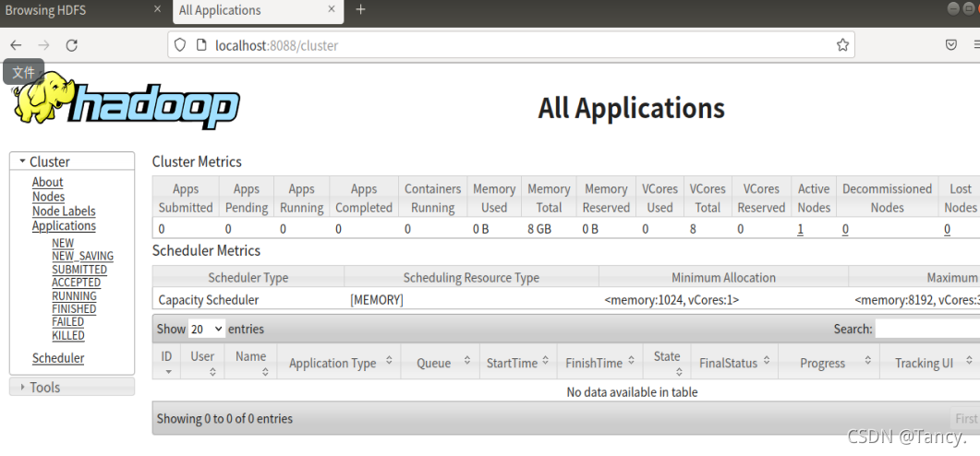Sort by State column
This screenshot has width=980, height=456.
(x=679, y=372)
